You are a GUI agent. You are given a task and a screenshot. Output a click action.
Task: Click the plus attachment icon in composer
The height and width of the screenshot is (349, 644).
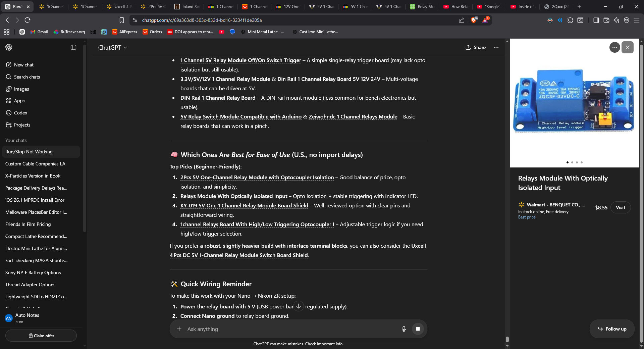(x=179, y=329)
